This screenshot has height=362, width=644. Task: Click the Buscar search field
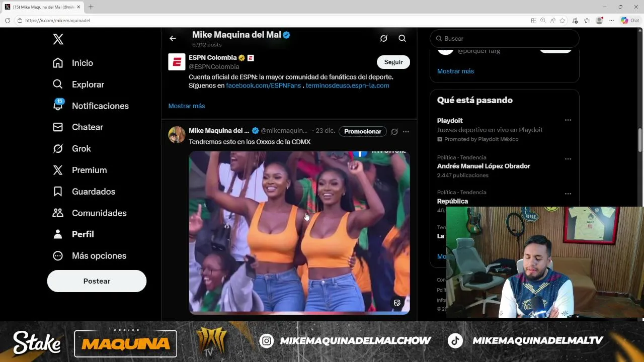(505, 38)
